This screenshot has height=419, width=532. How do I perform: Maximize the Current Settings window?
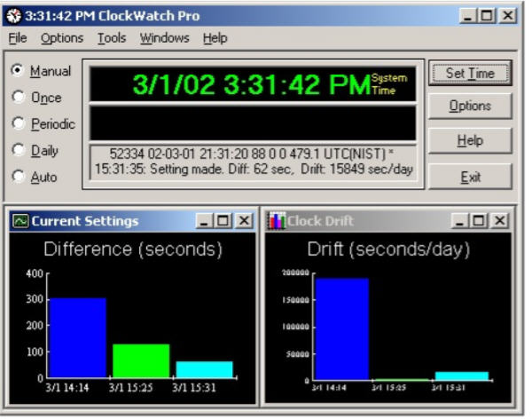[x=223, y=221]
